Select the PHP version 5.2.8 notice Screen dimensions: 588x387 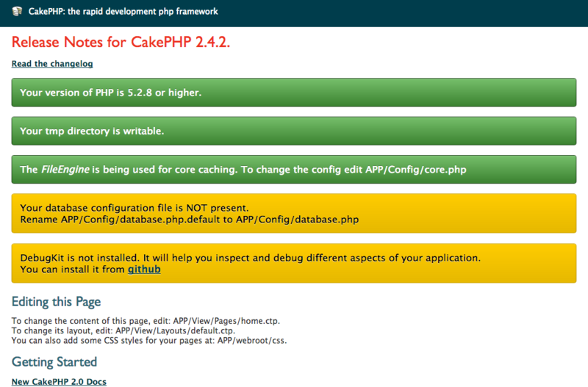(x=293, y=93)
